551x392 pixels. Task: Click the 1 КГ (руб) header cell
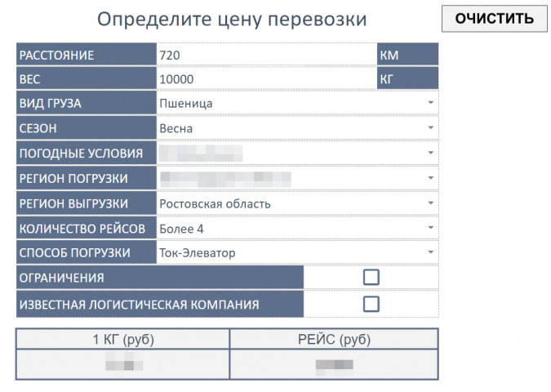coord(123,339)
